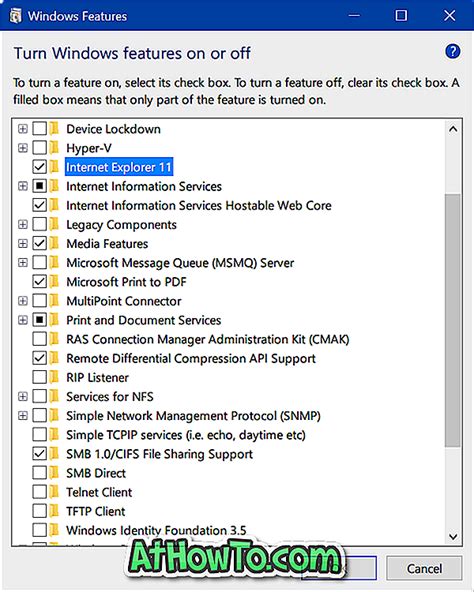Maximize the Windows Features window
Image resolution: width=474 pixels, height=592 pixels.
[401, 15]
